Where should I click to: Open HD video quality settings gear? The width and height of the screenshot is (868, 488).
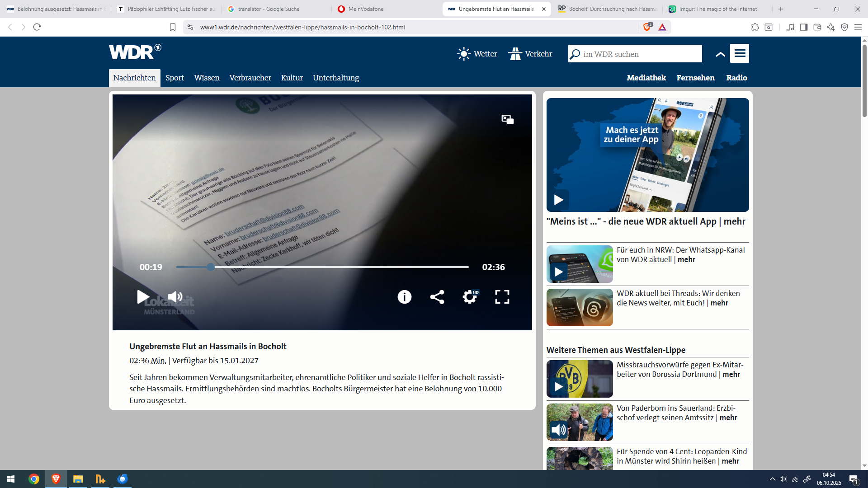(x=470, y=297)
